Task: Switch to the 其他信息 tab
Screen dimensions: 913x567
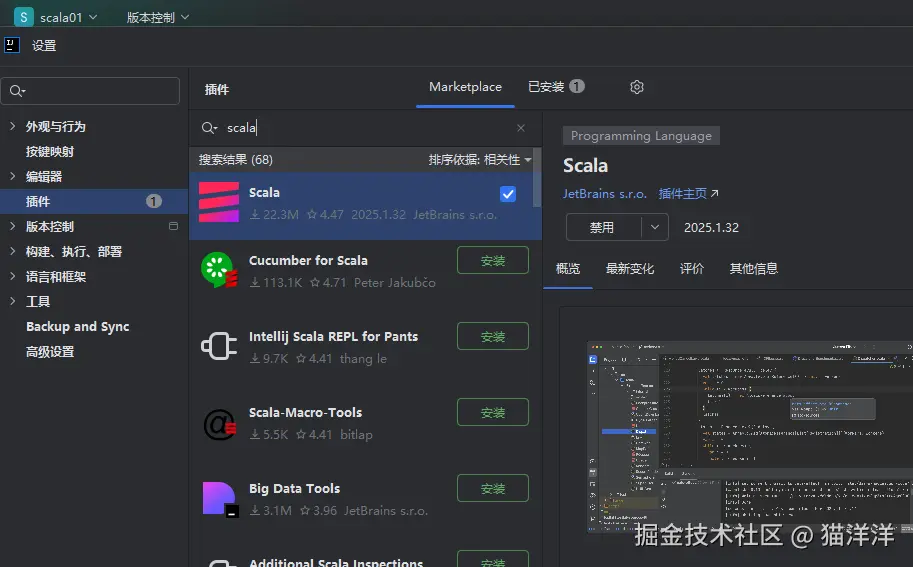Action: 753,268
